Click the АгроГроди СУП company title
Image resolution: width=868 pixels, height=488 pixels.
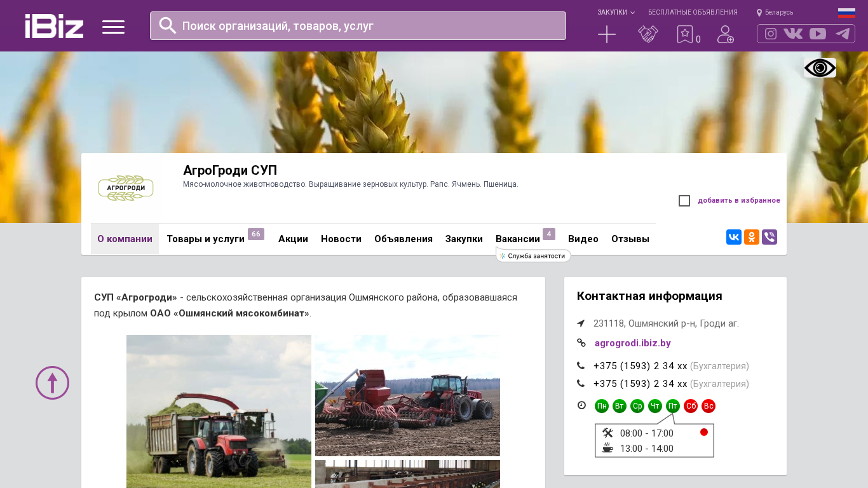tap(230, 170)
